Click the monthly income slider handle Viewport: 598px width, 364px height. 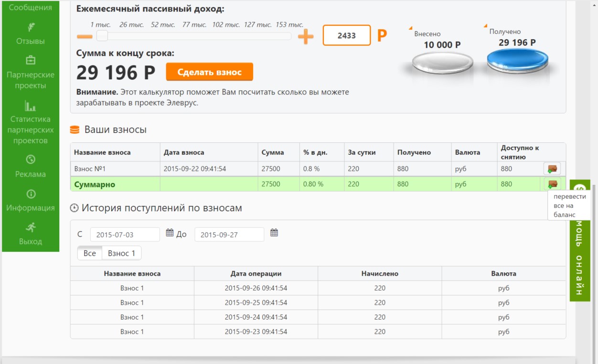coord(102,36)
